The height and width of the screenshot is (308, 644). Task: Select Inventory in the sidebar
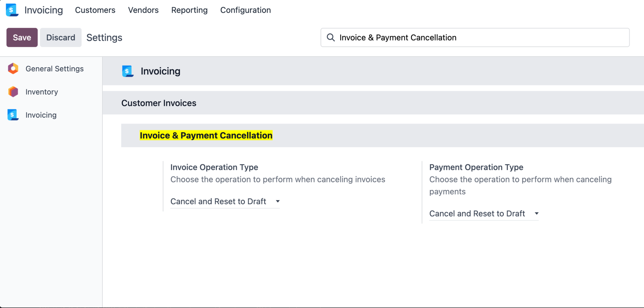coord(42,92)
